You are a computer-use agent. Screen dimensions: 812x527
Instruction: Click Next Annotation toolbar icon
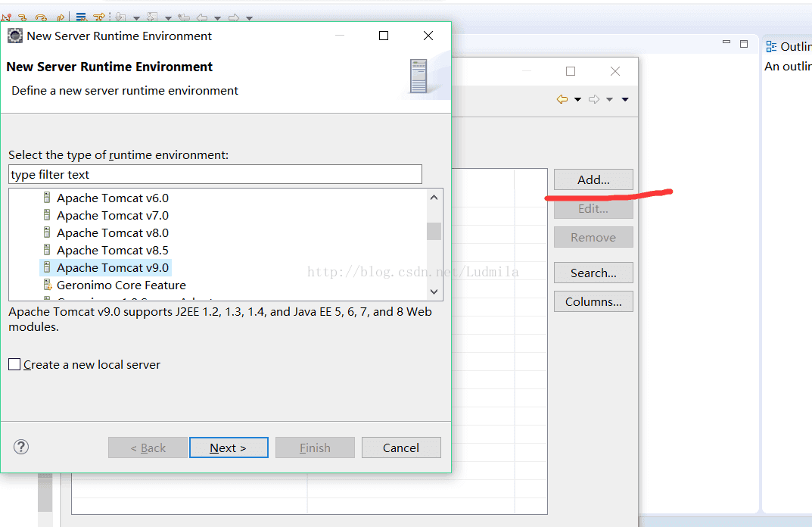[120, 17]
